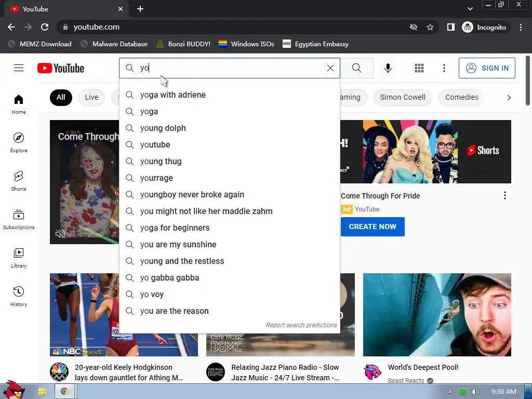This screenshot has height=399, width=532.
Task: Open a new browser tab with plus icon
Action: pos(140,9)
